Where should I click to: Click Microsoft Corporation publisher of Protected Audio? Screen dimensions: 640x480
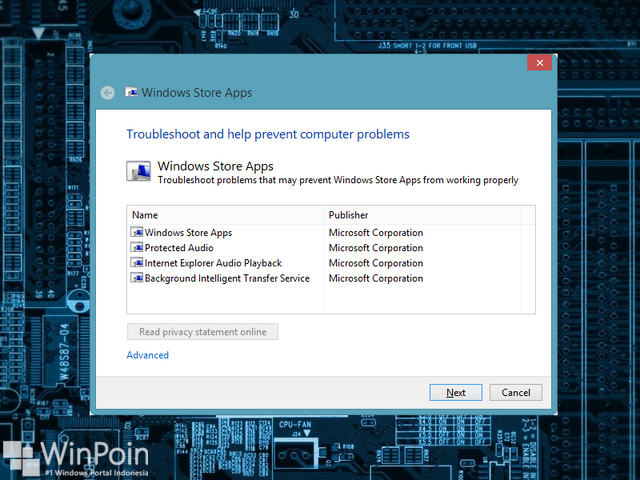coord(376,248)
